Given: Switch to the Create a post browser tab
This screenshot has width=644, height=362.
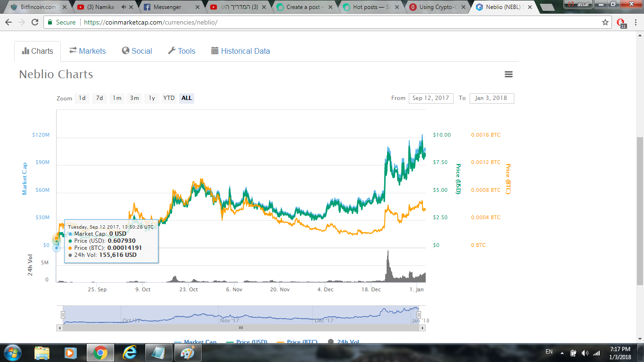Looking at the screenshot, I should (x=303, y=7).
